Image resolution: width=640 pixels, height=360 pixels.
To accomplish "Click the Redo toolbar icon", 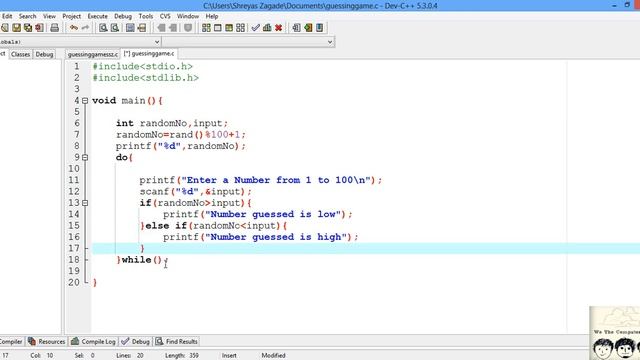I will [x=85, y=28].
